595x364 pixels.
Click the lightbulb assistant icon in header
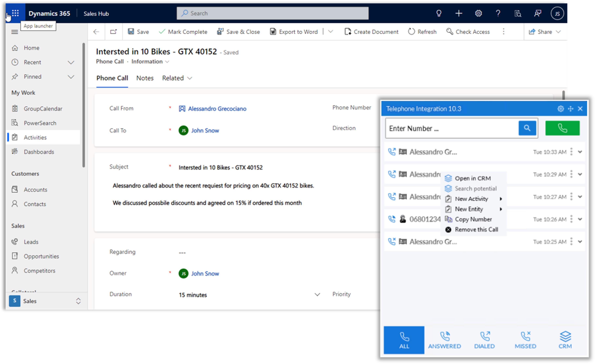(439, 13)
